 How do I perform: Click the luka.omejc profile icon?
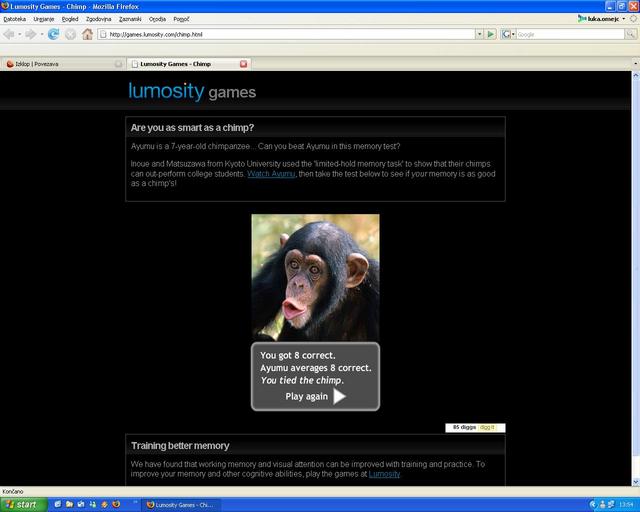pyautogui.click(x=582, y=19)
